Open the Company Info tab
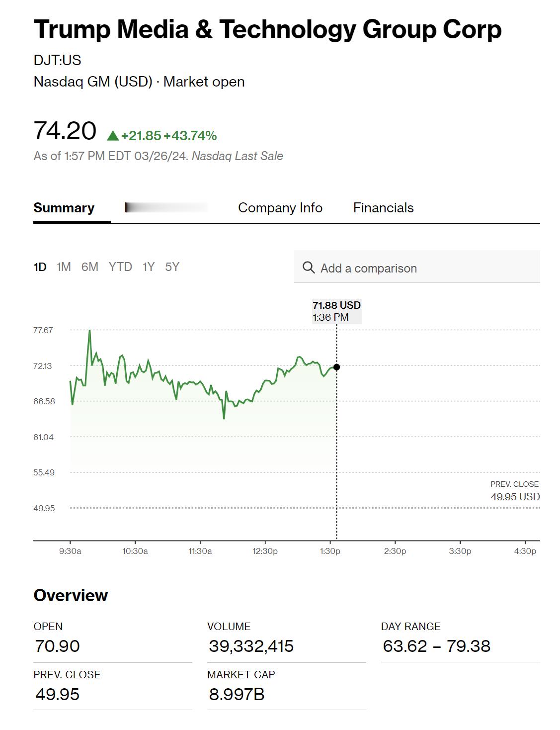 point(280,208)
